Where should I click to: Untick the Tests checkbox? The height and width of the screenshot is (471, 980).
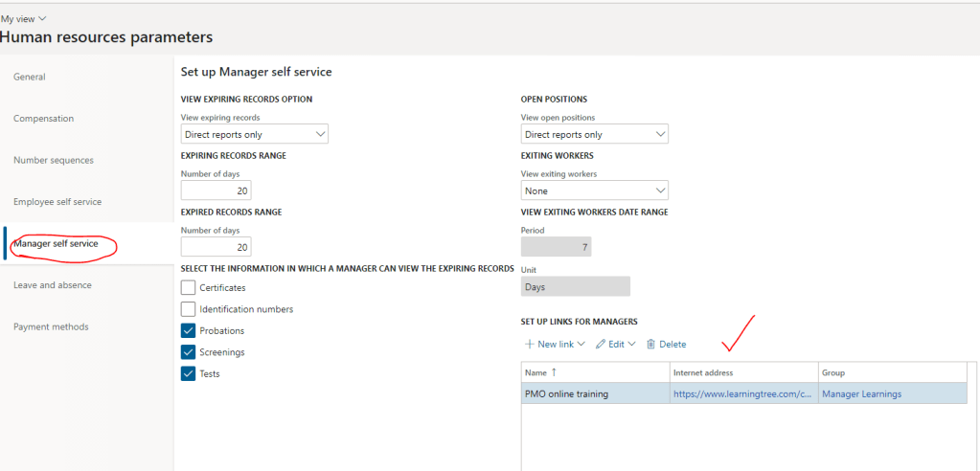click(x=189, y=373)
